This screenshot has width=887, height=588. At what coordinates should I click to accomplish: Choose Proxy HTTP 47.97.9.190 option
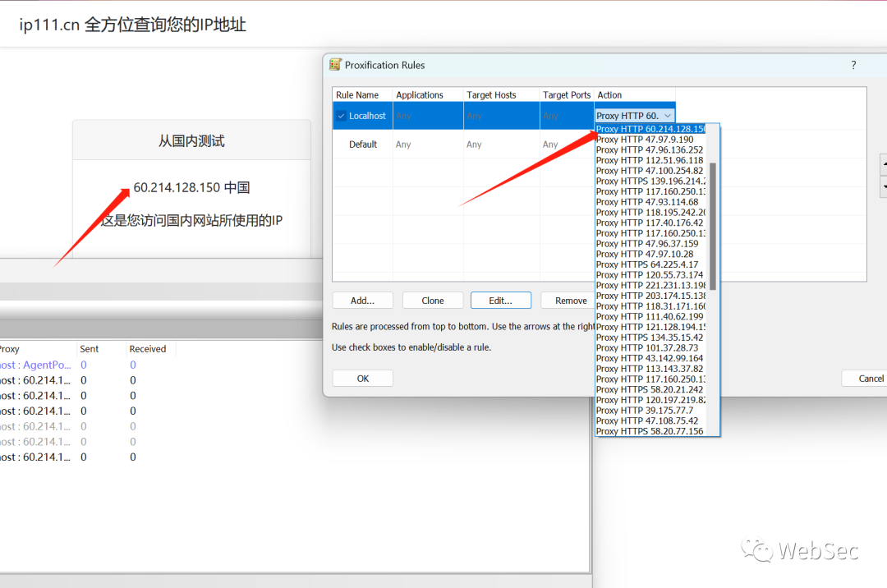650,139
